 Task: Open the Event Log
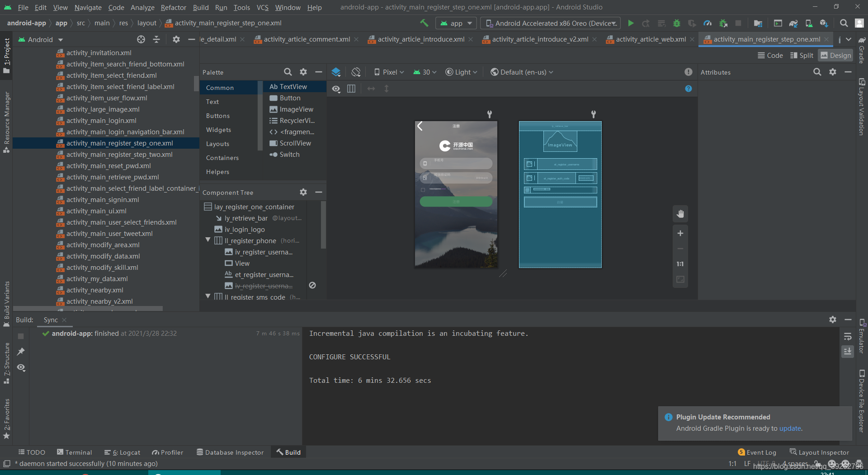coord(757,452)
